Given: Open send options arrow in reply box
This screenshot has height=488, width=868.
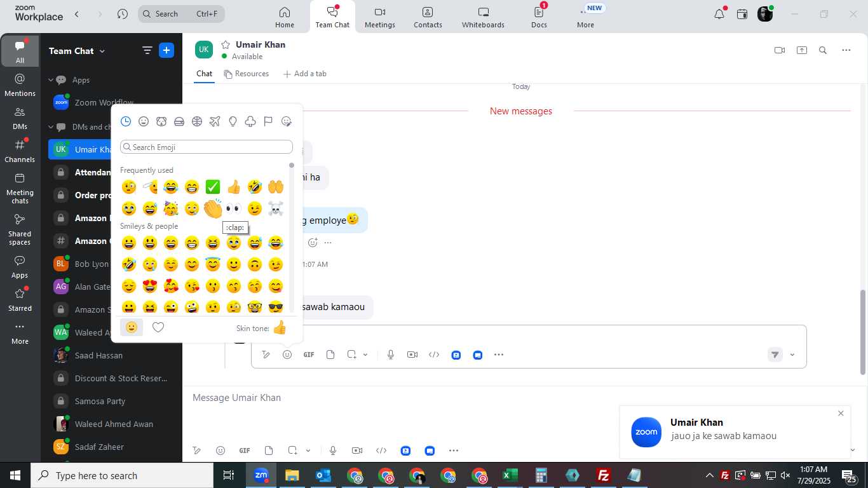Looking at the screenshot, I should click(792, 355).
